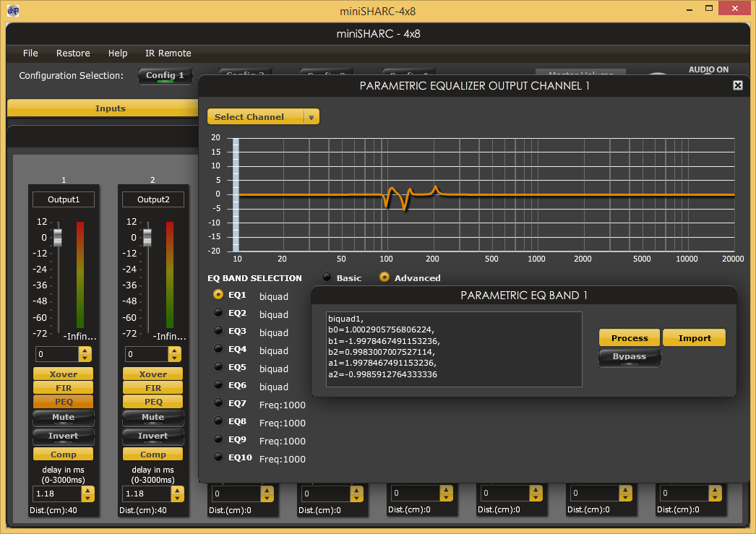Decrease Output2 delay with down arrow
The image size is (756, 534).
[x=177, y=497]
